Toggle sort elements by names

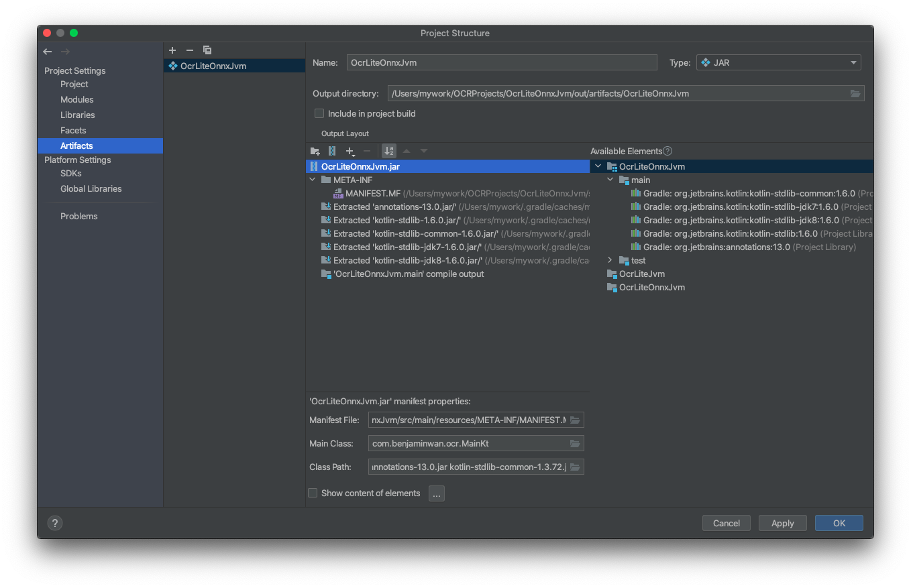tap(389, 151)
